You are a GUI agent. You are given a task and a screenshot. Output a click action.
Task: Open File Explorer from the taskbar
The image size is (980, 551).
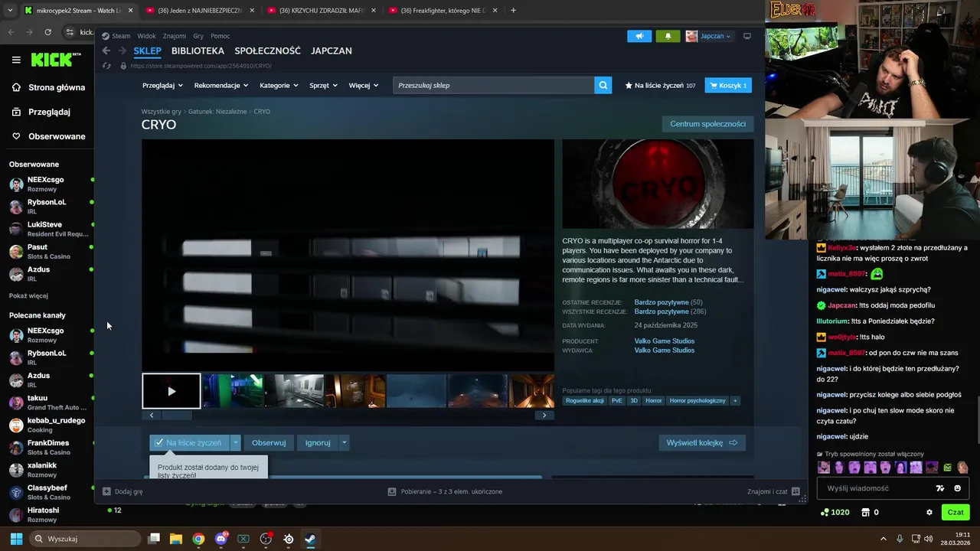point(176,539)
